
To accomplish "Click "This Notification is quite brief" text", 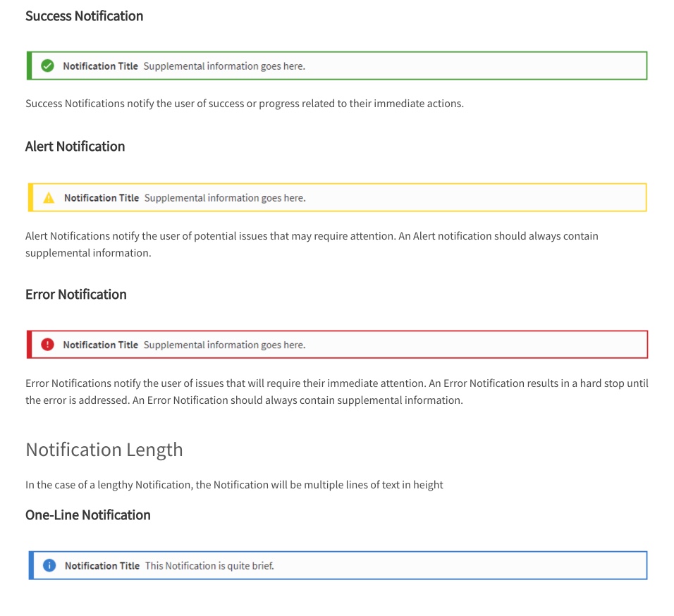I will 209,565.
